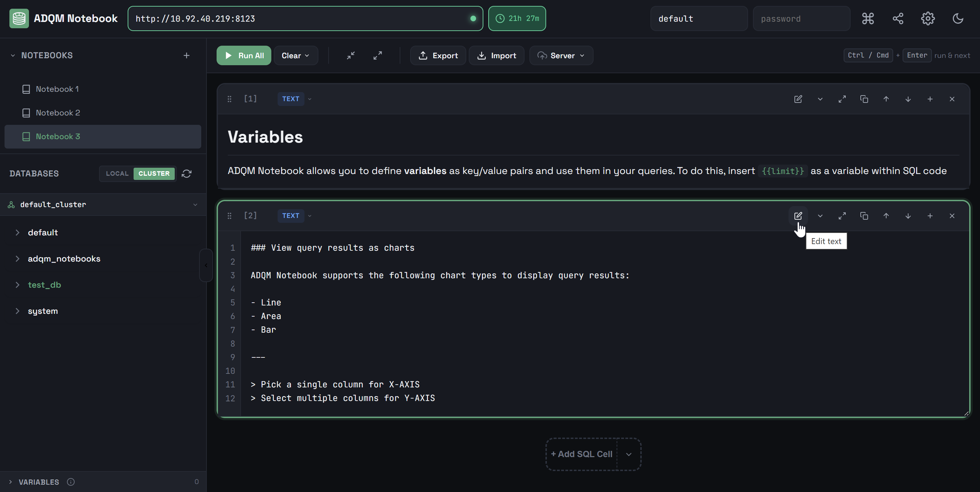Screen dimensions: 980x492
Task: Click the share icon in header
Action: coord(898,18)
